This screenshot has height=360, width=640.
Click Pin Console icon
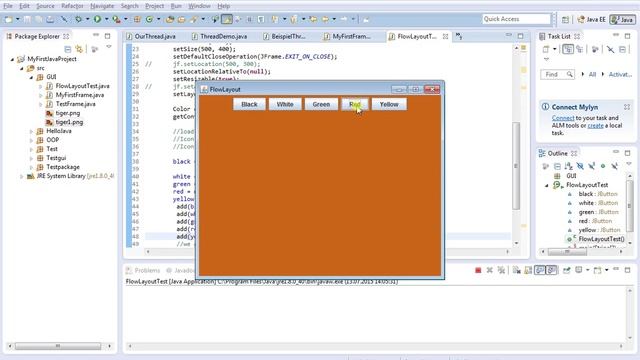click(567, 270)
